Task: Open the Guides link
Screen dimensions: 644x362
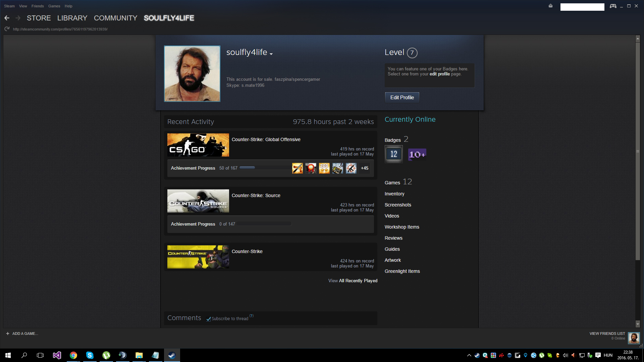Action: (x=392, y=249)
